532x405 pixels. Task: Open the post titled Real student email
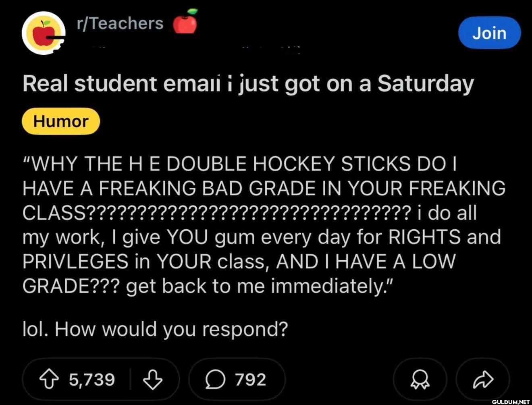pos(247,84)
